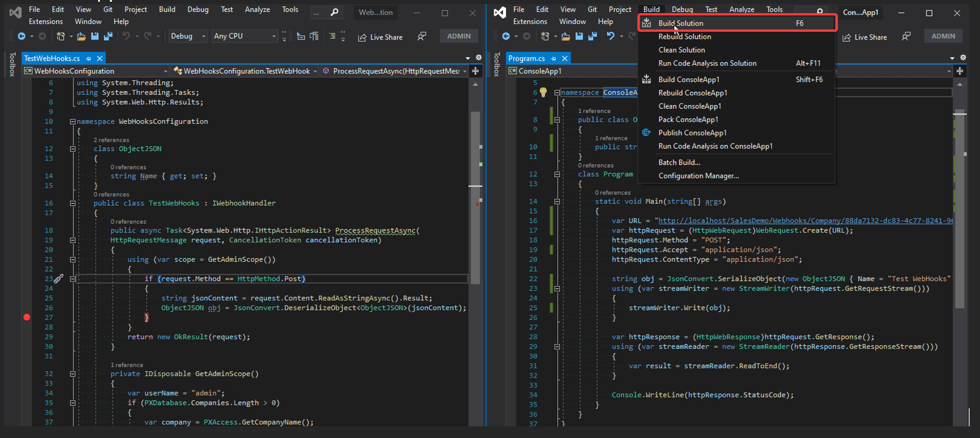
Task: Collapse class ObjectJSON at line 12
Action: pyautogui.click(x=72, y=149)
